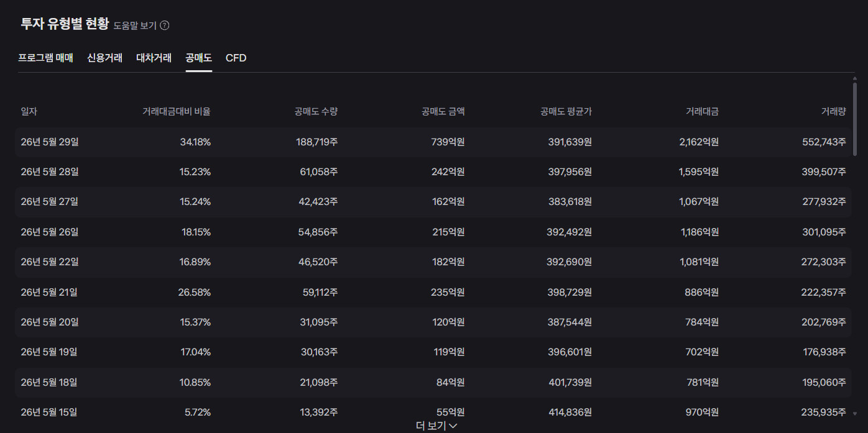Select the 26년 5월 18일 row
868x433 pixels.
point(433,382)
